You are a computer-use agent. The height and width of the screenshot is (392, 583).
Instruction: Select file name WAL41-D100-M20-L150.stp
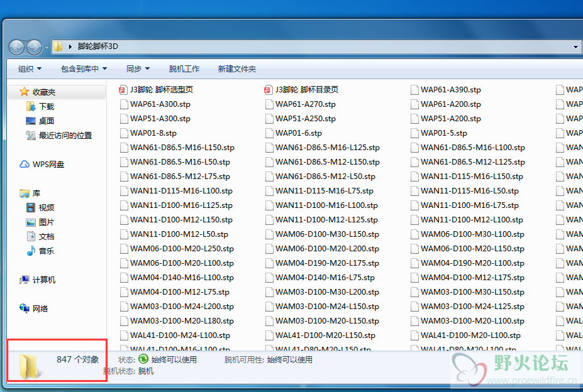point(325,335)
